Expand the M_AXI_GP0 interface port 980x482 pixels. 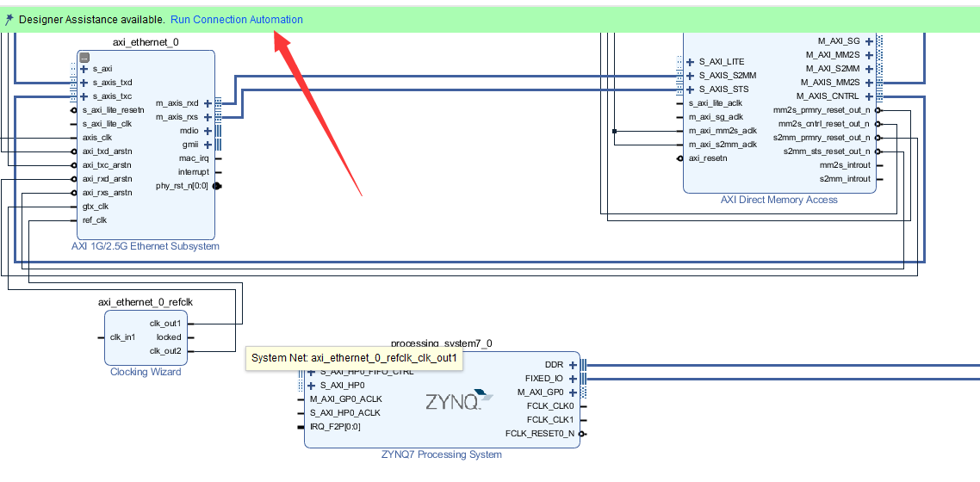click(572, 392)
